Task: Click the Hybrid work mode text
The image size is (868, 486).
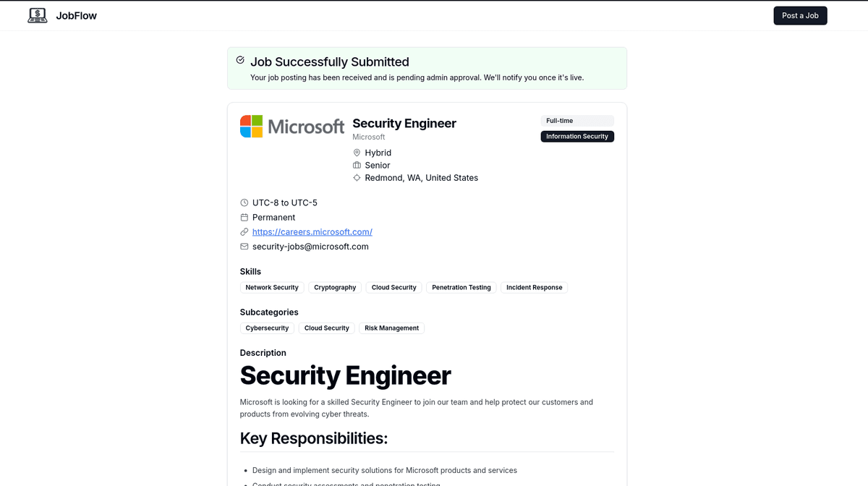Action: click(378, 153)
